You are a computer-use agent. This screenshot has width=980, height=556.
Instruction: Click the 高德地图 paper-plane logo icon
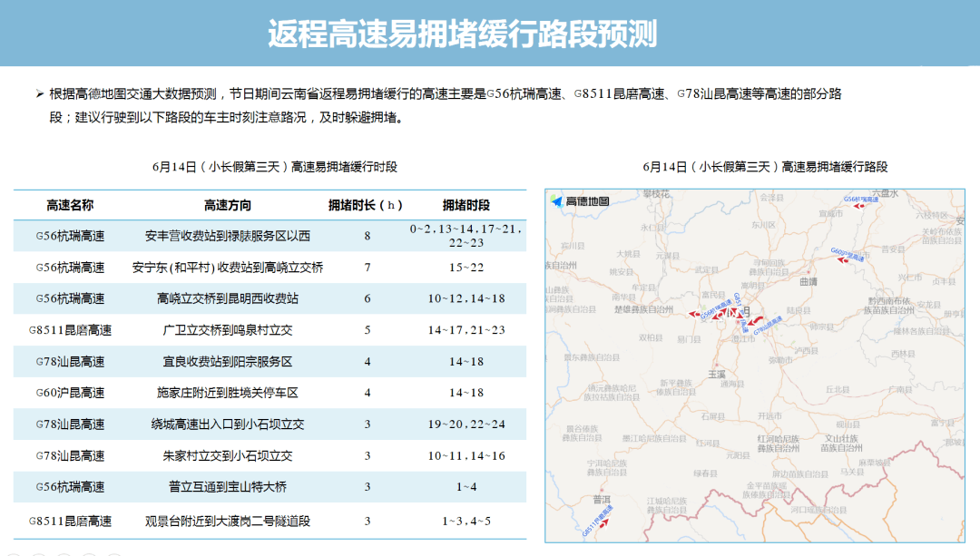[557, 201]
